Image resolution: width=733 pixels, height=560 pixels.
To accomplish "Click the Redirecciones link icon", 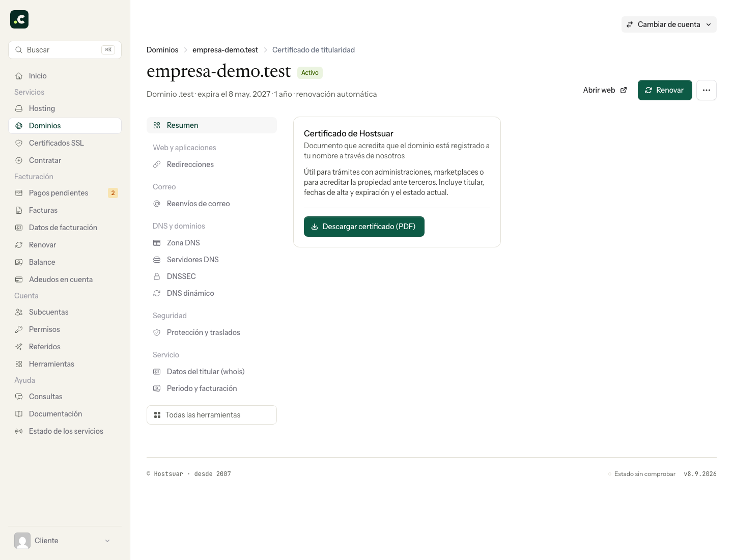I will (157, 164).
